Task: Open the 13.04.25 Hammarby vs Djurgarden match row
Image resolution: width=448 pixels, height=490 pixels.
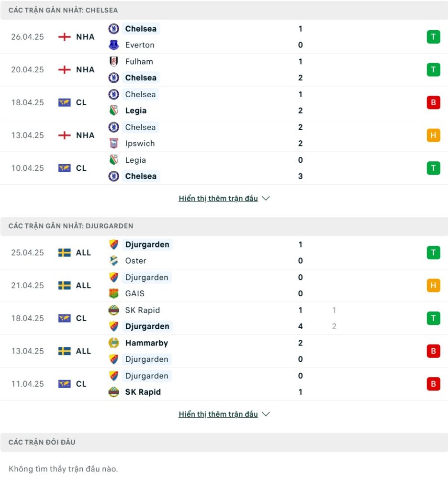Action: [224, 351]
